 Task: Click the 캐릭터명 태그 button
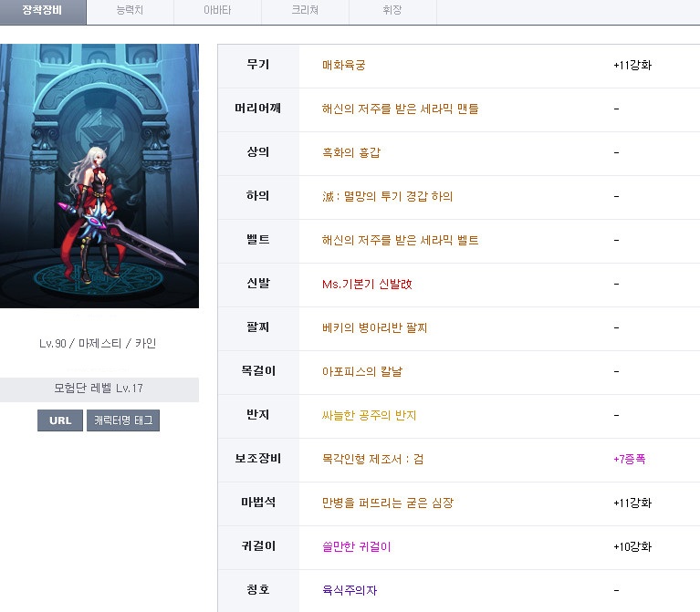pyautogui.click(x=123, y=420)
